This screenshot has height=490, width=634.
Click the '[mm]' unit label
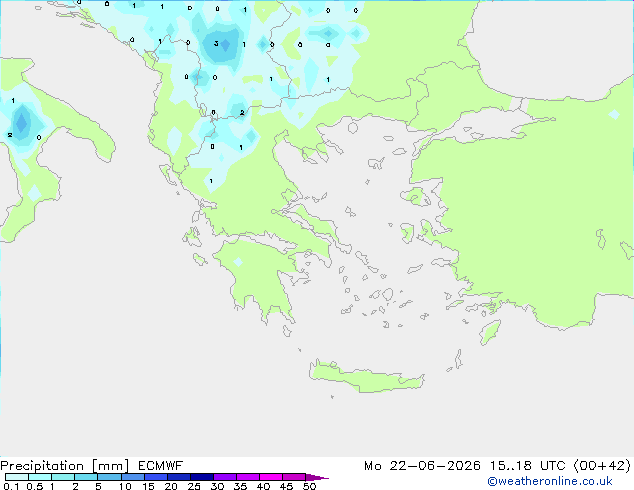[x=110, y=466]
